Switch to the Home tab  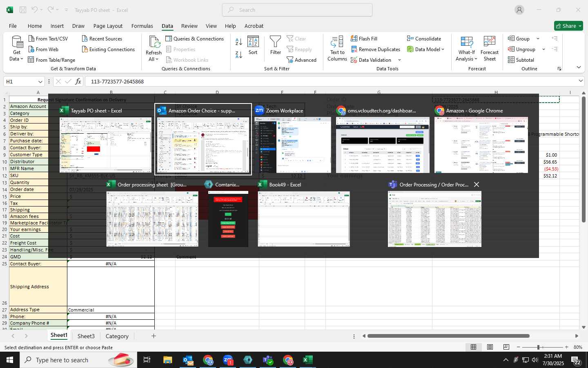35,26
